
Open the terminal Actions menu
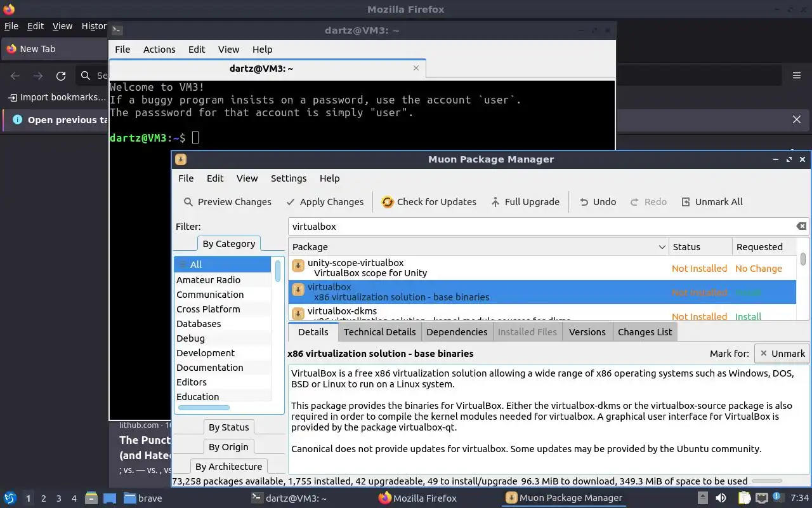[x=159, y=50]
